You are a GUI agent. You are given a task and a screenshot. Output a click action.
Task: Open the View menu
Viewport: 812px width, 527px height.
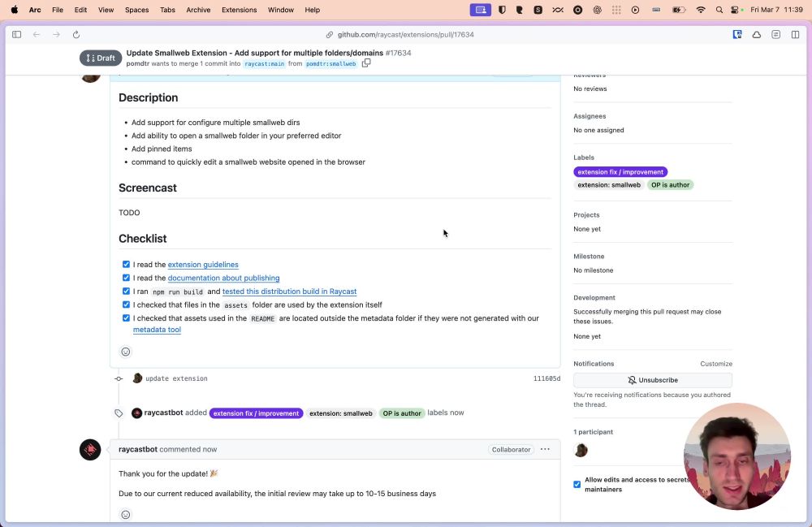click(x=106, y=10)
